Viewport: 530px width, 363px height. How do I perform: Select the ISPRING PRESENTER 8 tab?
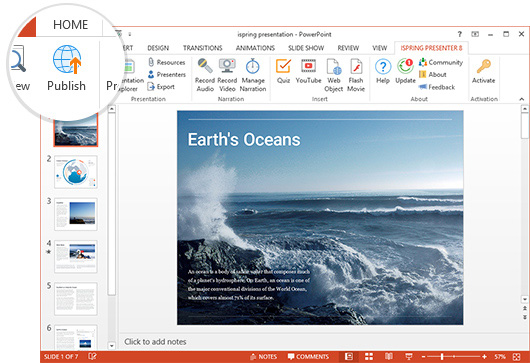click(431, 48)
